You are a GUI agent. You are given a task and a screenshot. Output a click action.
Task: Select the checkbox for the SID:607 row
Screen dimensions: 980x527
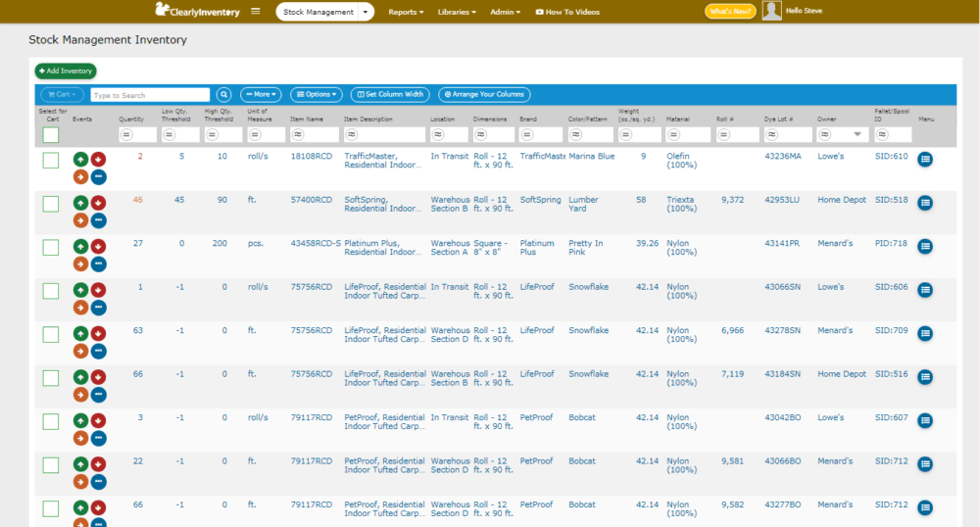[51, 422]
